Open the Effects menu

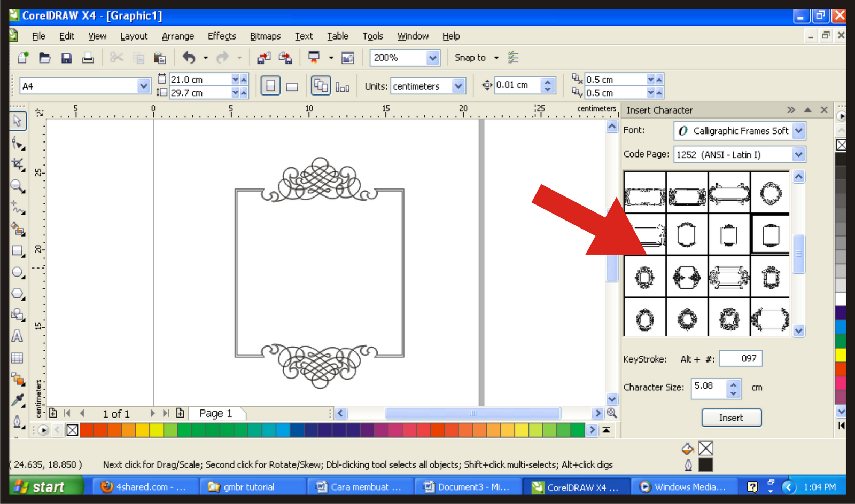[x=222, y=36]
